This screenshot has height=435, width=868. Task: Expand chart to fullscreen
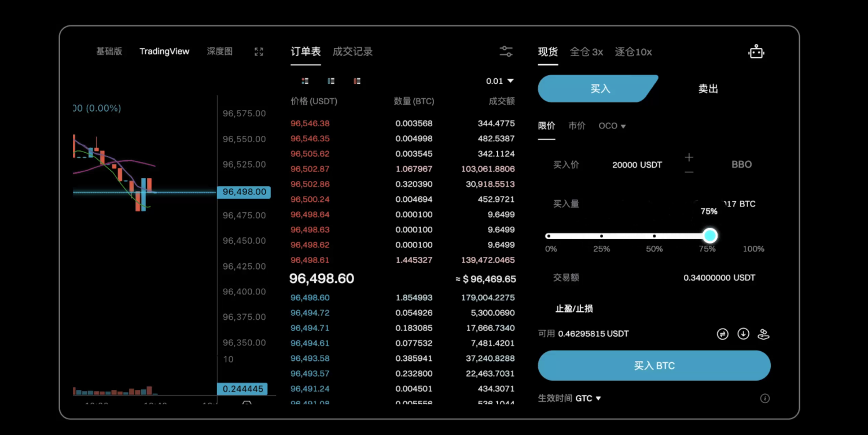(x=259, y=51)
